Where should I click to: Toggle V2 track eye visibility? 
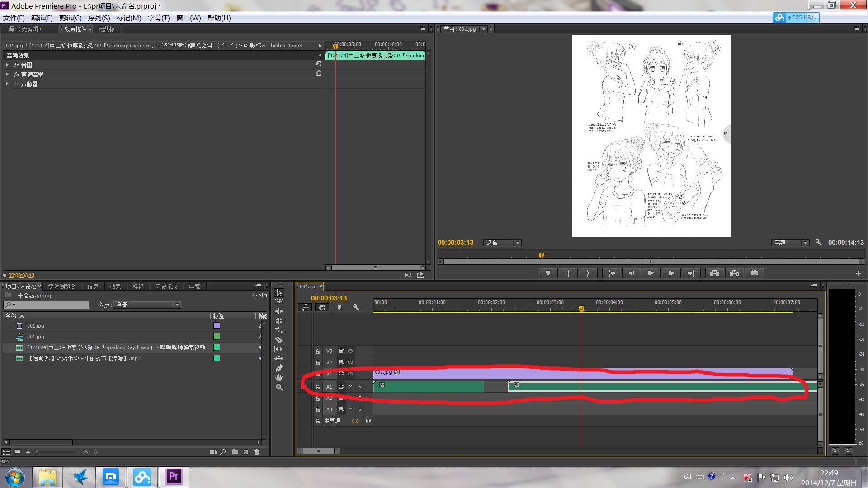pyautogui.click(x=350, y=362)
